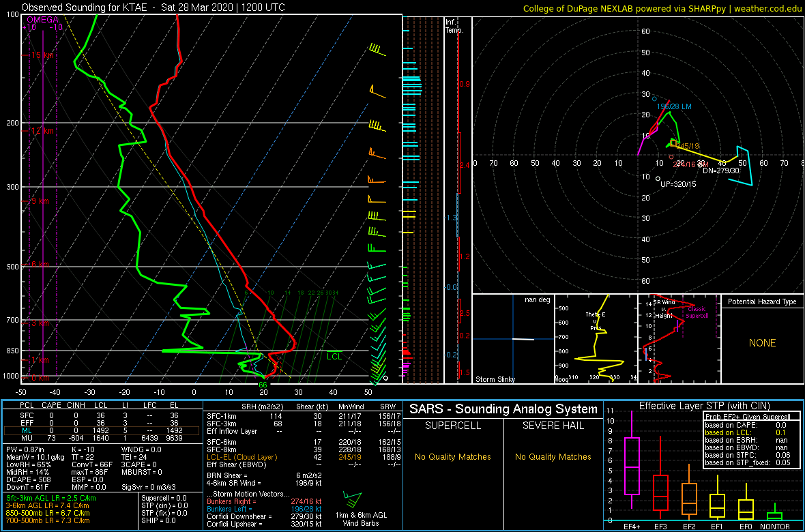Click the magenta OMEGA label
The image size is (805, 532).
pyautogui.click(x=42, y=20)
